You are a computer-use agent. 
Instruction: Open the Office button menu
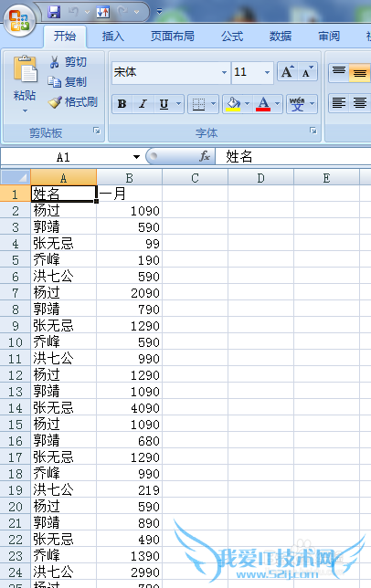20,21
